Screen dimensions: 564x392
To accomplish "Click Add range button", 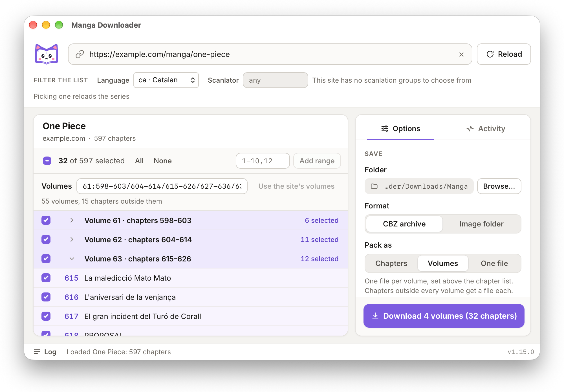I will 317,161.
